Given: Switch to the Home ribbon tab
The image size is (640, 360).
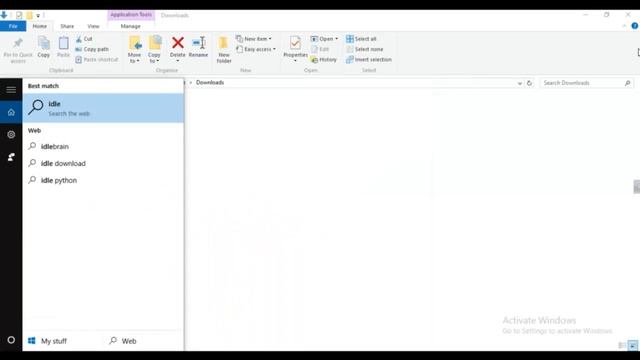Looking at the screenshot, I should 40,26.
